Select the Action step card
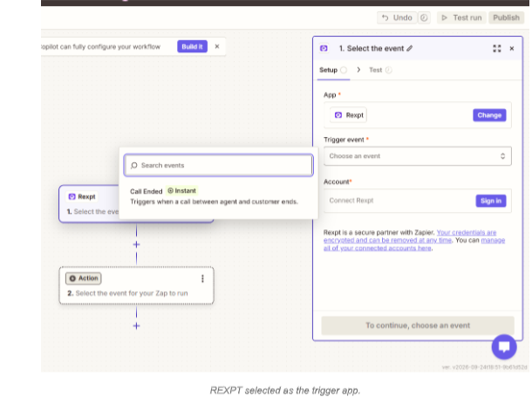 (136, 285)
